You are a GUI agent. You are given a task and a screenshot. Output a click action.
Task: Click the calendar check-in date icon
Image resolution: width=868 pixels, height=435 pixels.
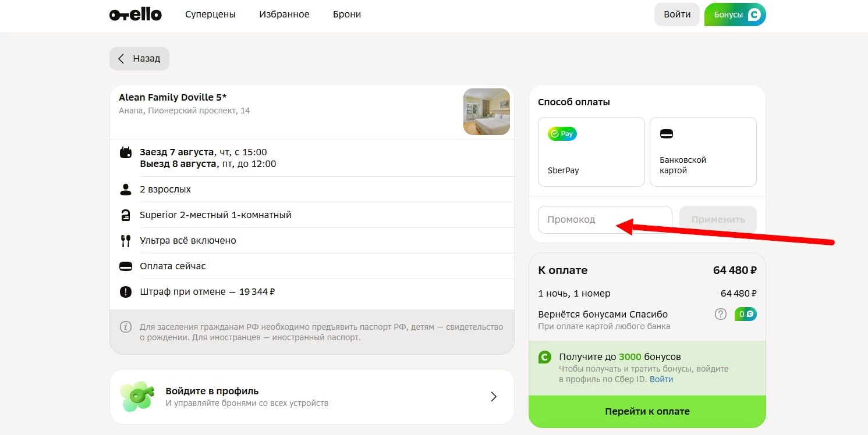point(125,153)
